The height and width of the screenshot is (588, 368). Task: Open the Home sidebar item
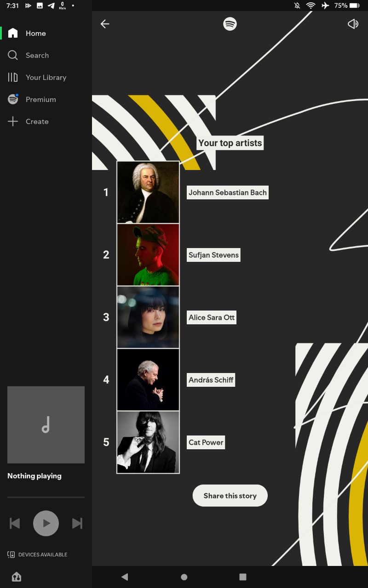click(x=46, y=33)
